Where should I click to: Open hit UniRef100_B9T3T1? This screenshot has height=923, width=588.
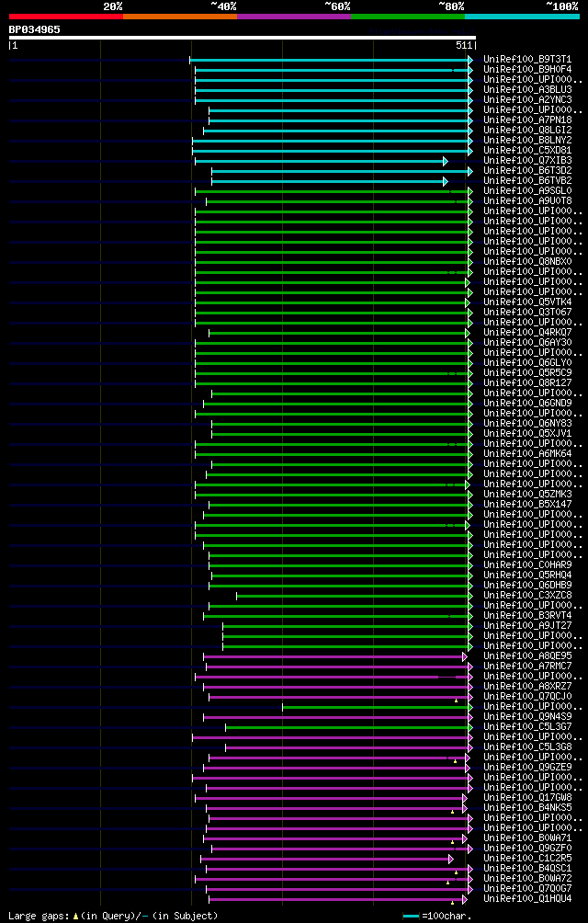point(527,60)
